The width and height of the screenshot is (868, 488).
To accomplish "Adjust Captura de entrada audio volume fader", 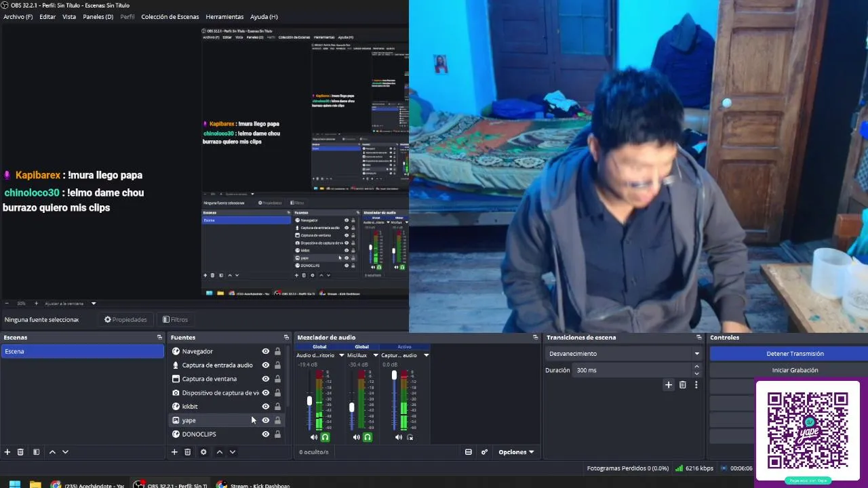I will click(x=394, y=375).
